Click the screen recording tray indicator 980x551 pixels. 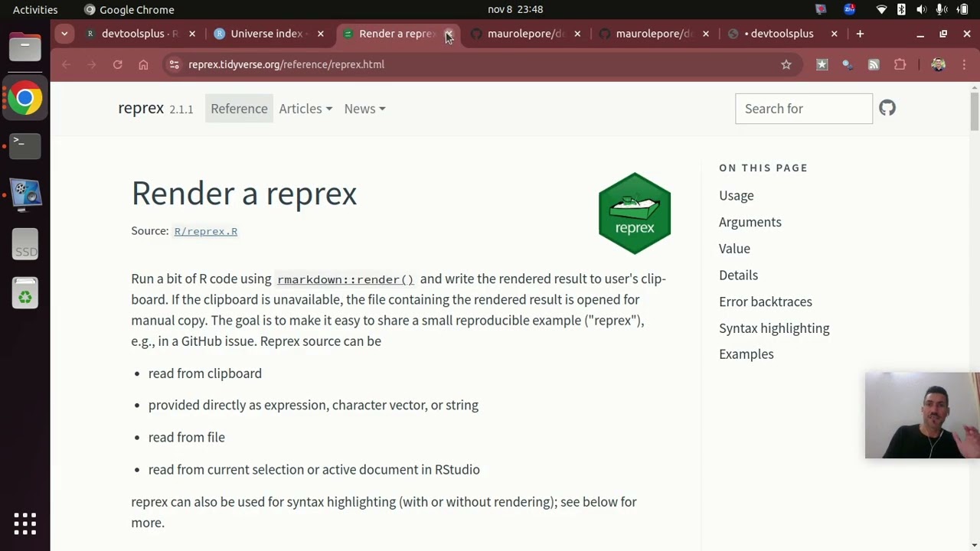point(822,9)
